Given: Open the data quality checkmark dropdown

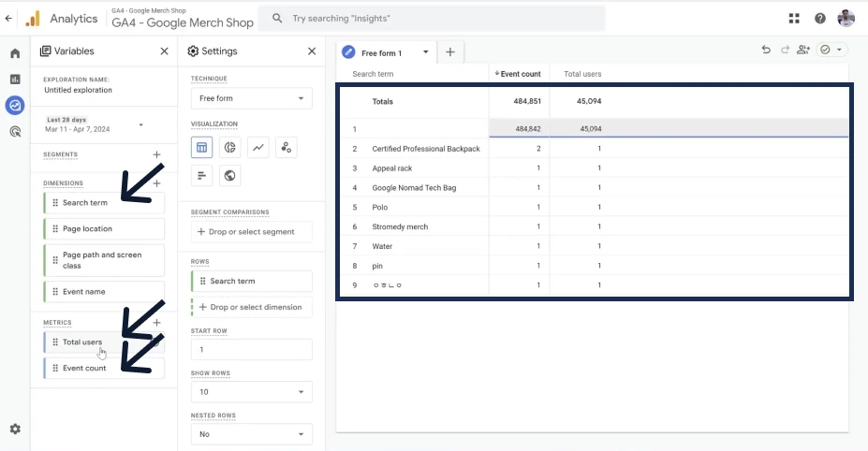Looking at the screenshot, I should [831, 50].
